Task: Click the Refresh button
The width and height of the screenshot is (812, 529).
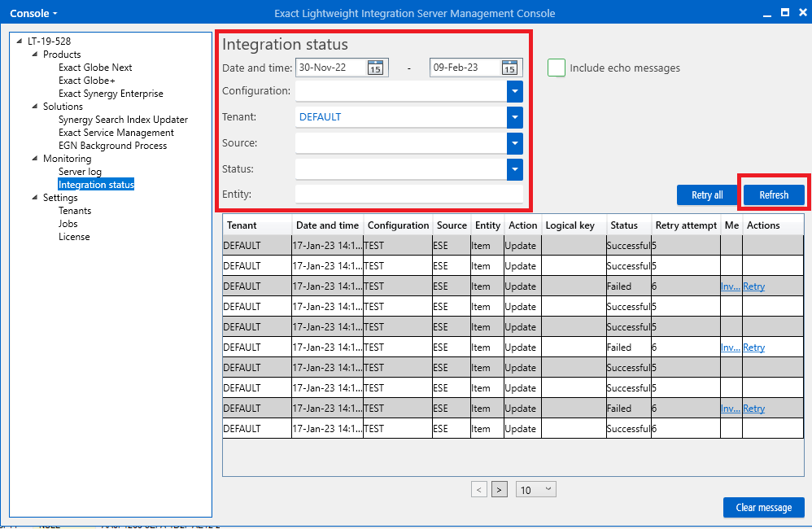Action: (774, 195)
